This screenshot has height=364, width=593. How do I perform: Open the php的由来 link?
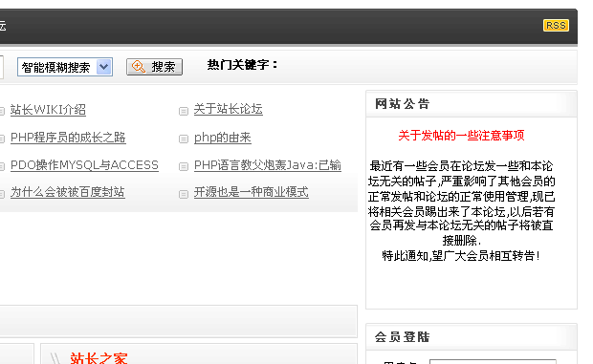(222, 138)
